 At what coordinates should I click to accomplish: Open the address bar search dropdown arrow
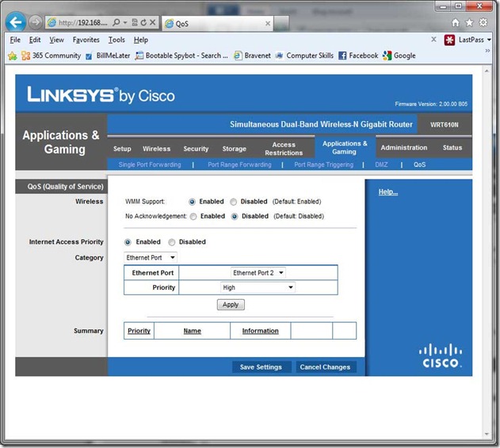(125, 23)
